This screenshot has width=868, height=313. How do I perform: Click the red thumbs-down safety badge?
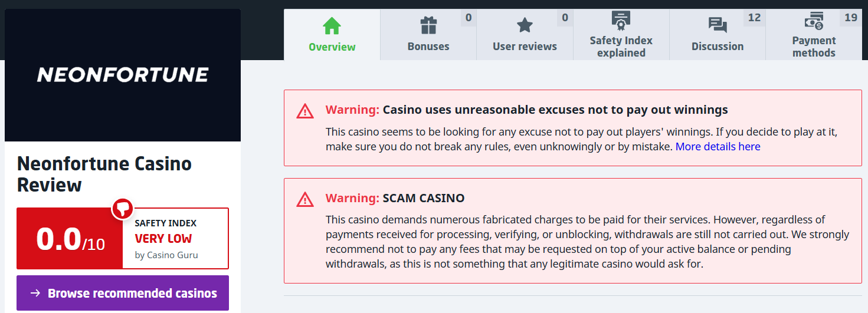coord(123,207)
